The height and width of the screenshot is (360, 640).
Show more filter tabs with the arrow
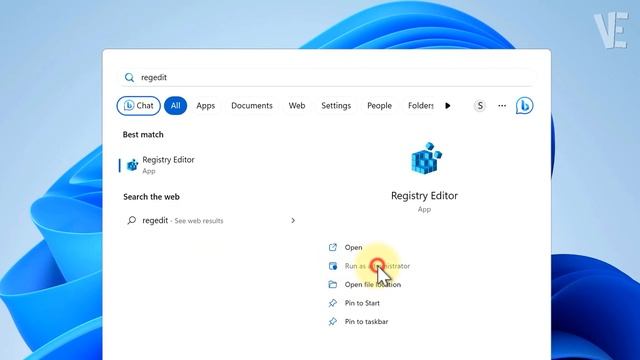pos(448,106)
